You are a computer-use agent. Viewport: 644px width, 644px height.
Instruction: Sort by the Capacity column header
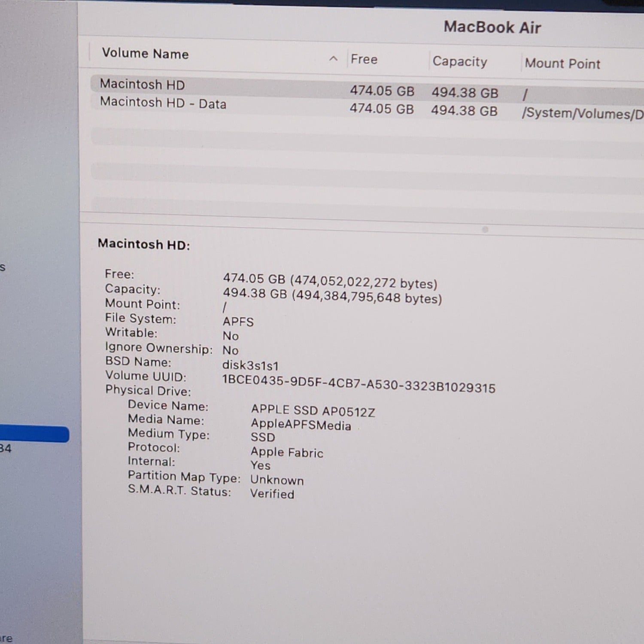click(x=459, y=61)
